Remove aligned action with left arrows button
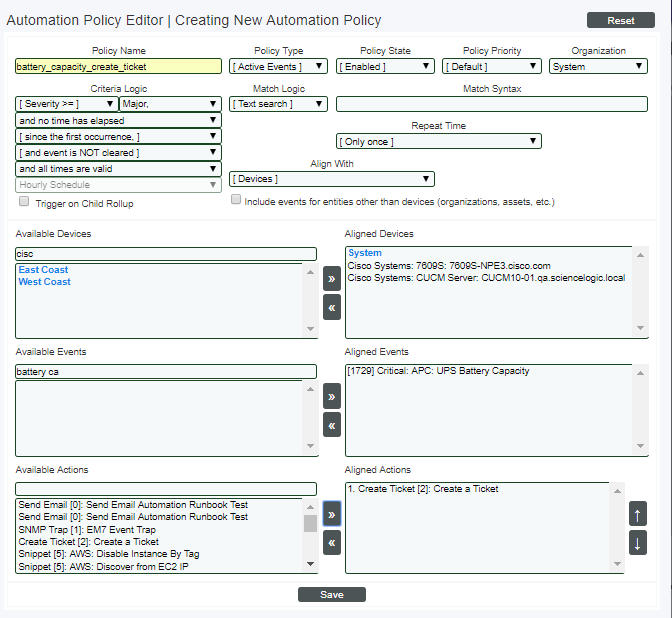The image size is (672, 618). 332,543
